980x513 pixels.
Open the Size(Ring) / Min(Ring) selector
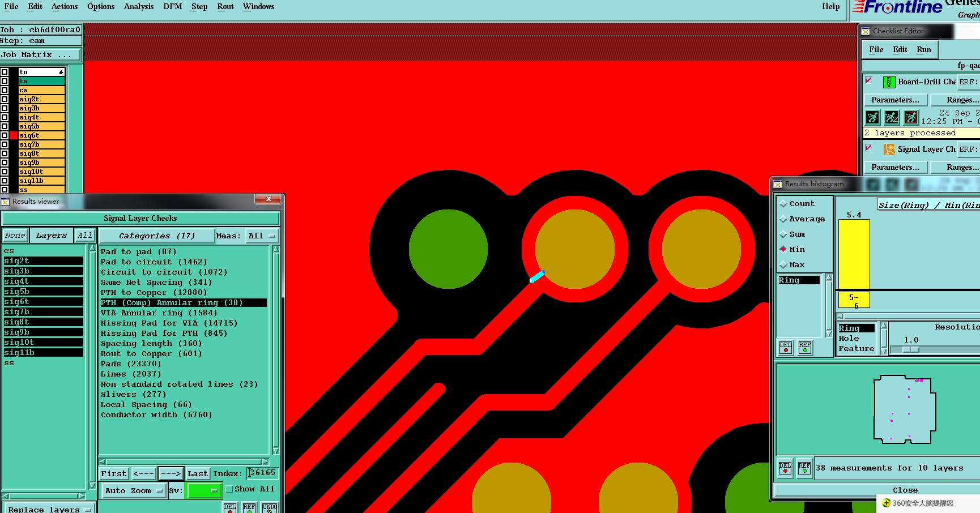click(x=928, y=205)
